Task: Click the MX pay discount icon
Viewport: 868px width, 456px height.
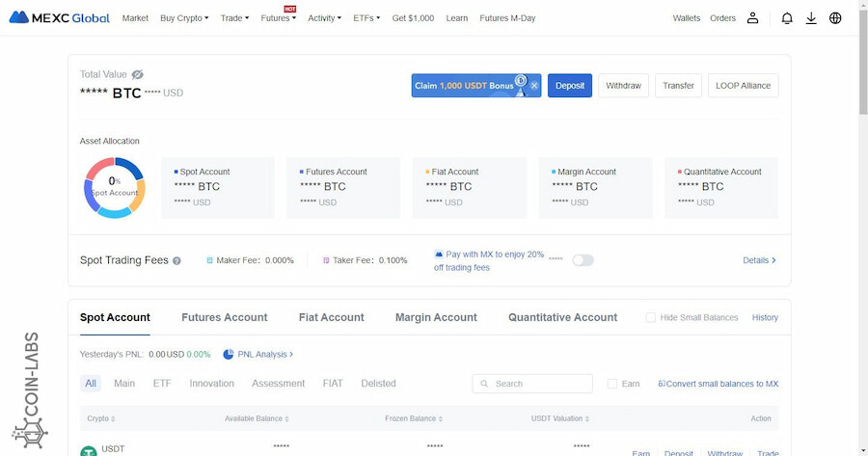Action: tap(439, 254)
